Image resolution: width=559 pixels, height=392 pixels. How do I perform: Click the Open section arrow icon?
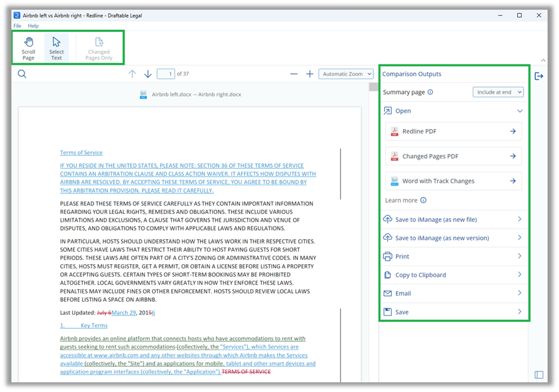[388, 111]
